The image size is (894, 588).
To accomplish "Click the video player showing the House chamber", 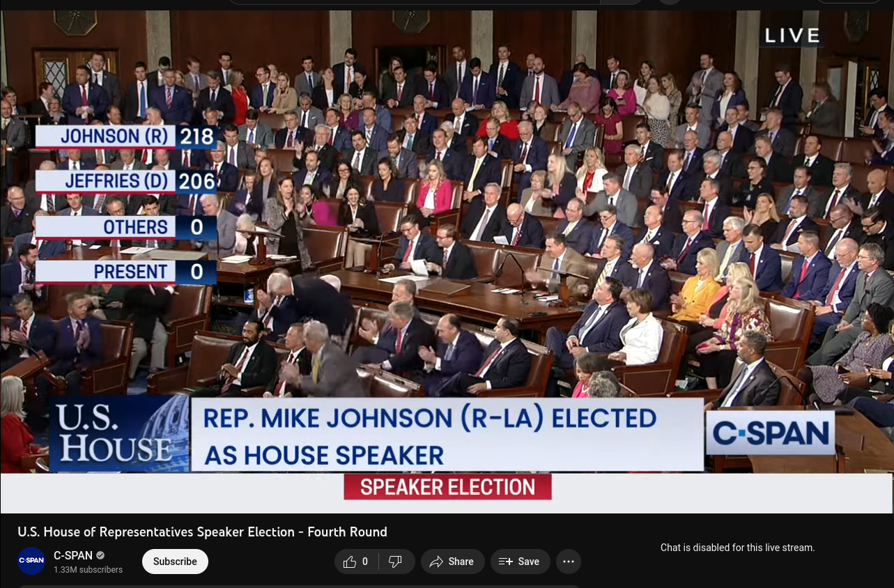I will 447,262.
